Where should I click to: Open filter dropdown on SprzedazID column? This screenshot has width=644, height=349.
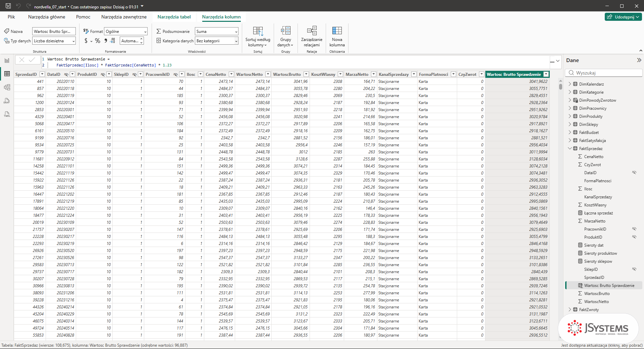42,74
